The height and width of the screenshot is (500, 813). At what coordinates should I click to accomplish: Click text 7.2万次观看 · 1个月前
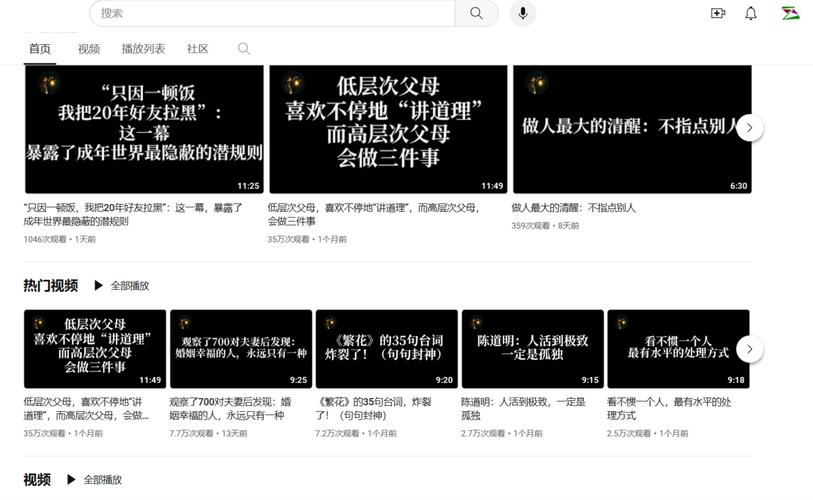(x=356, y=433)
